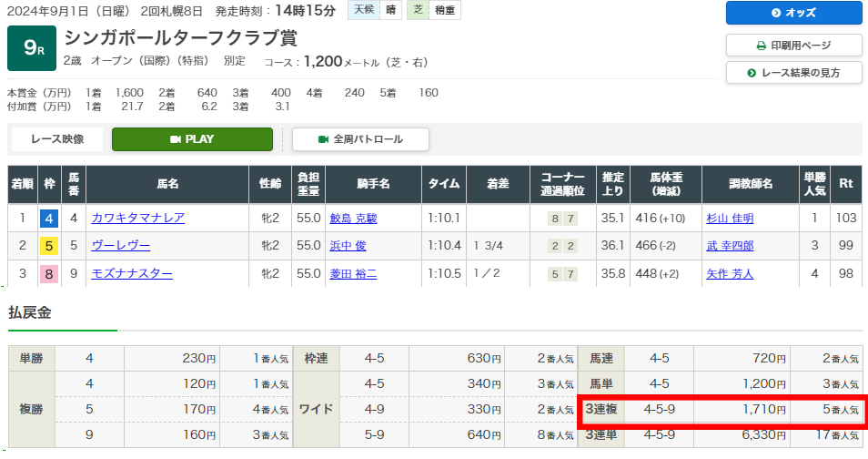868x459 pixels.
Task: Click the 枠連 payout 630円
Action: tap(484, 359)
